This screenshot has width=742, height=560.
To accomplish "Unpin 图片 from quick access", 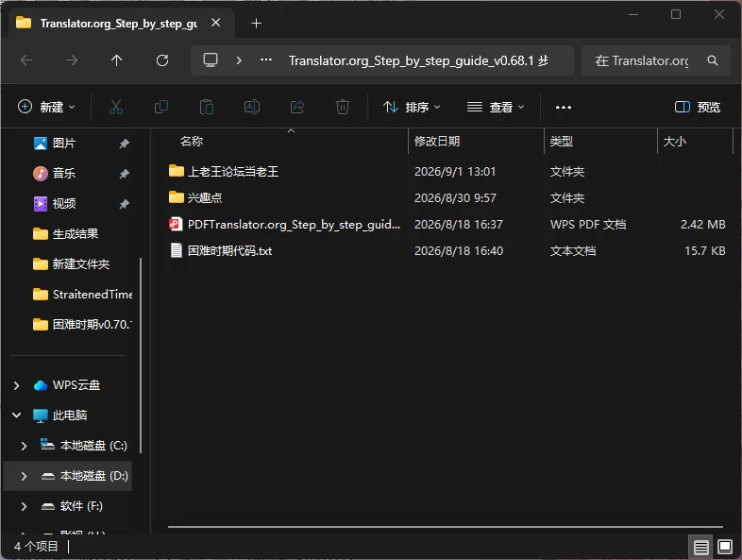I will [x=124, y=144].
